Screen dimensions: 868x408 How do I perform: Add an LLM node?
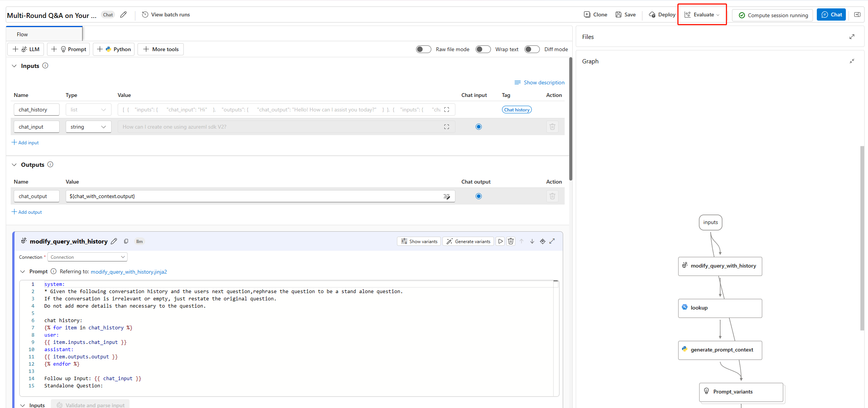coord(26,49)
